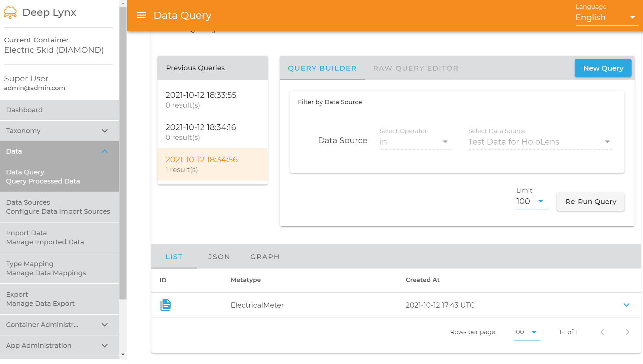643x364 pixels.
Task: Click the Electric Skid (DIAMOND) container name
Action: (54, 50)
